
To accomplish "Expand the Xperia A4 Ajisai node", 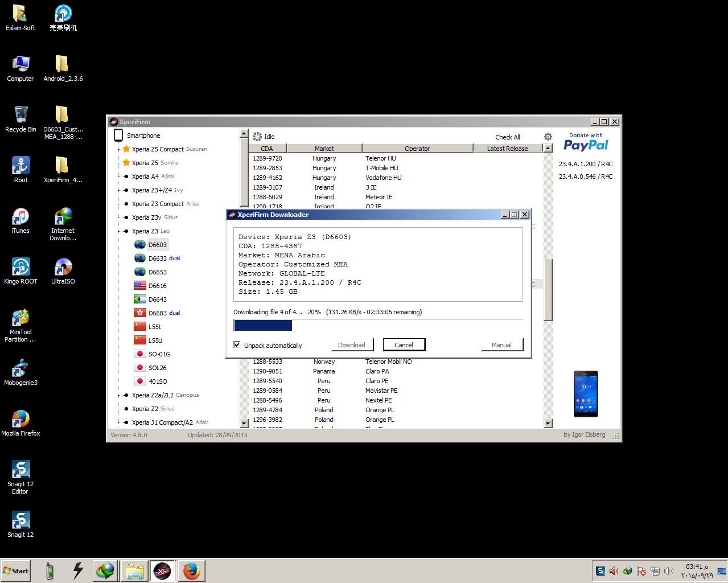I will pyautogui.click(x=126, y=176).
